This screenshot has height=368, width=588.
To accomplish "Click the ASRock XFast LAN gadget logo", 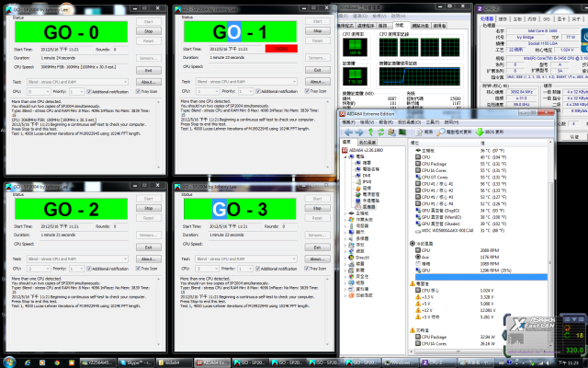I will pyautogui.click(x=533, y=324).
